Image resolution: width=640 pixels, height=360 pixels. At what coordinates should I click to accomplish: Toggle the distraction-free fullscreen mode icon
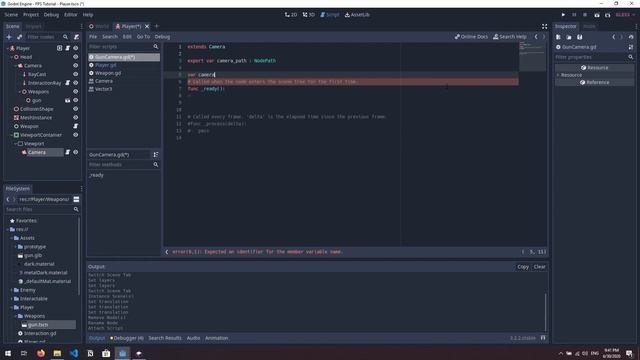(544, 26)
